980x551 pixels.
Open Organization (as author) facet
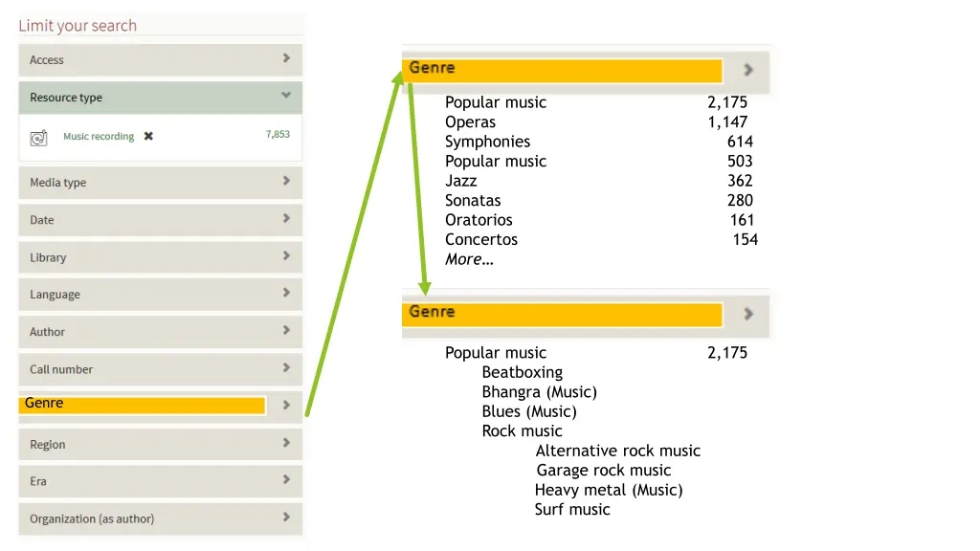pyautogui.click(x=161, y=518)
